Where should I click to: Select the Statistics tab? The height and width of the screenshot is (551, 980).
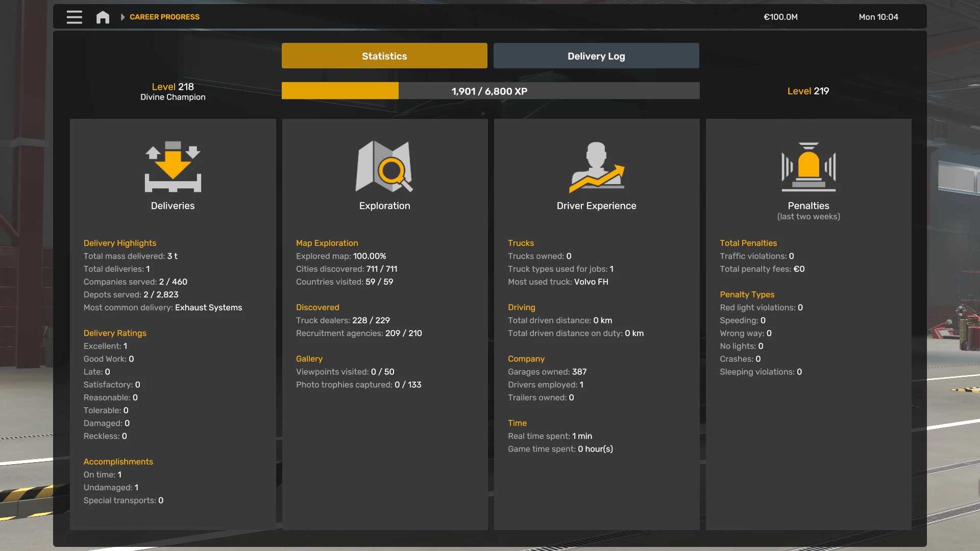click(384, 56)
